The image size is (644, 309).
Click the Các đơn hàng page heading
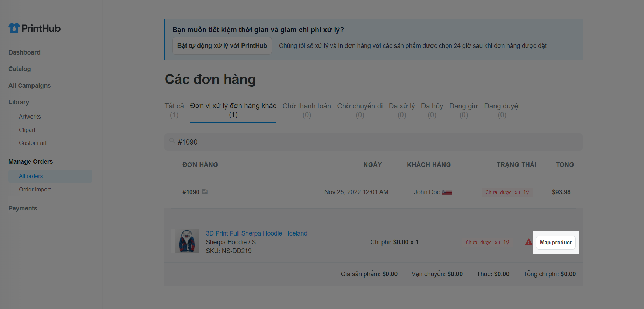coord(210,79)
